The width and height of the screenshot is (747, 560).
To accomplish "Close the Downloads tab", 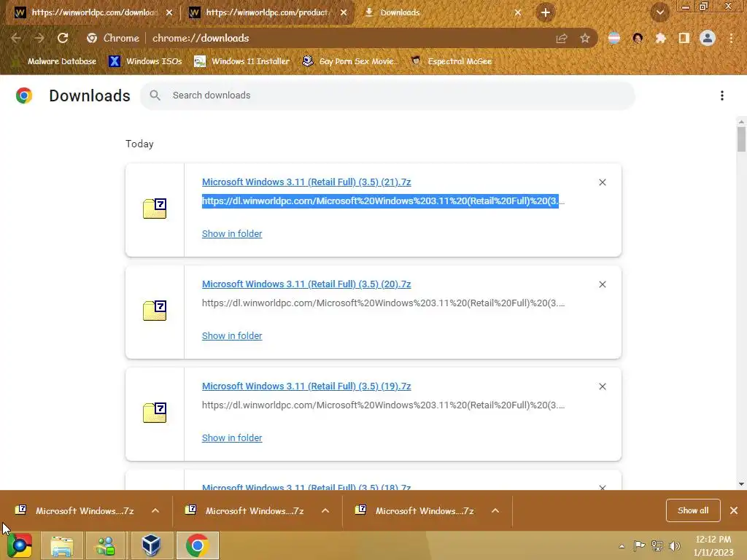I will [518, 12].
